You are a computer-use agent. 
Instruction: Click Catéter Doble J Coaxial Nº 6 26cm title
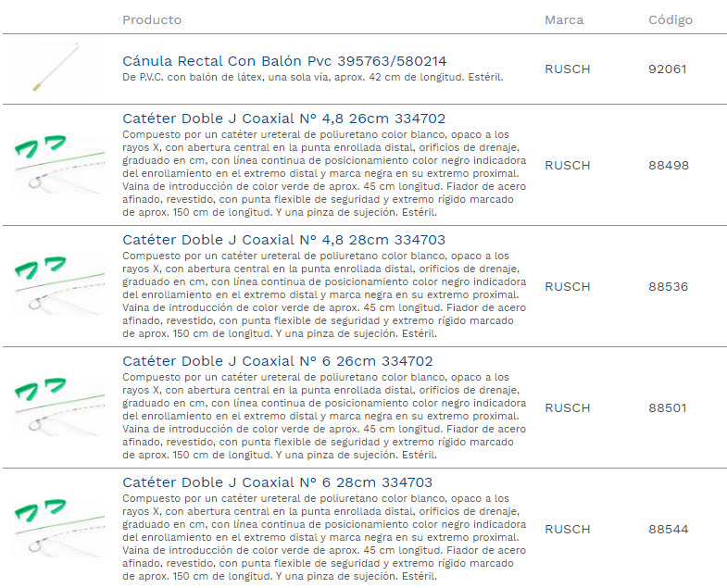[277, 361]
